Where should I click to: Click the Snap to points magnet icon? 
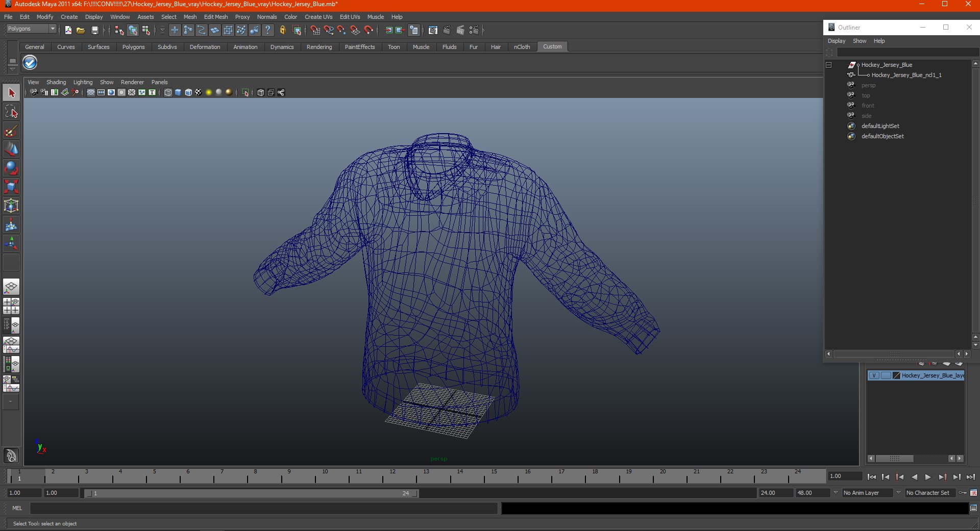pos(342,31)
